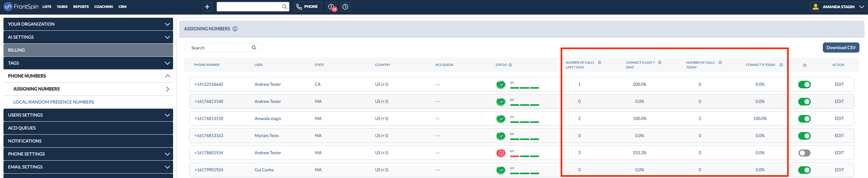This screenshot has width=868, height=178.
Task: Click red warning status icon for +16178601554
Action: [501, 153]
